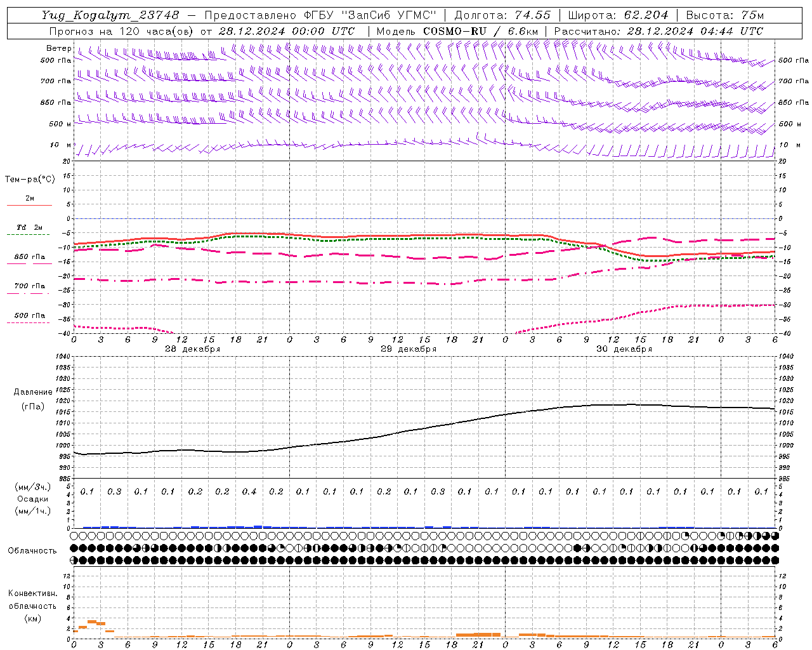Click the Ветер wind panel label

click(58, 48)
